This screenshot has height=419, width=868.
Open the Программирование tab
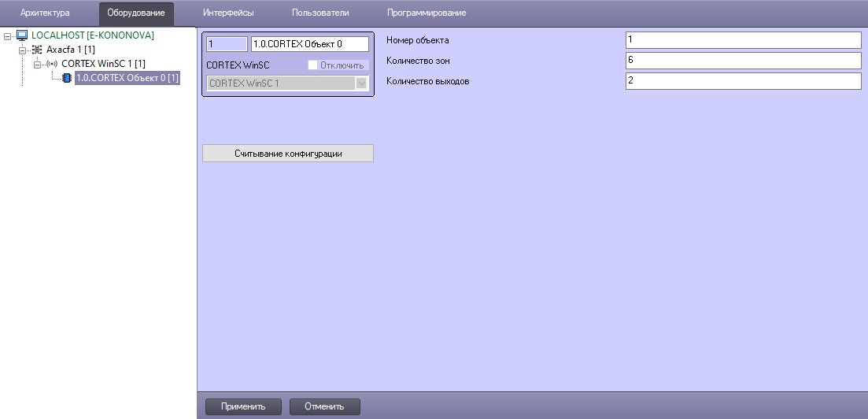tap(426, 13)
